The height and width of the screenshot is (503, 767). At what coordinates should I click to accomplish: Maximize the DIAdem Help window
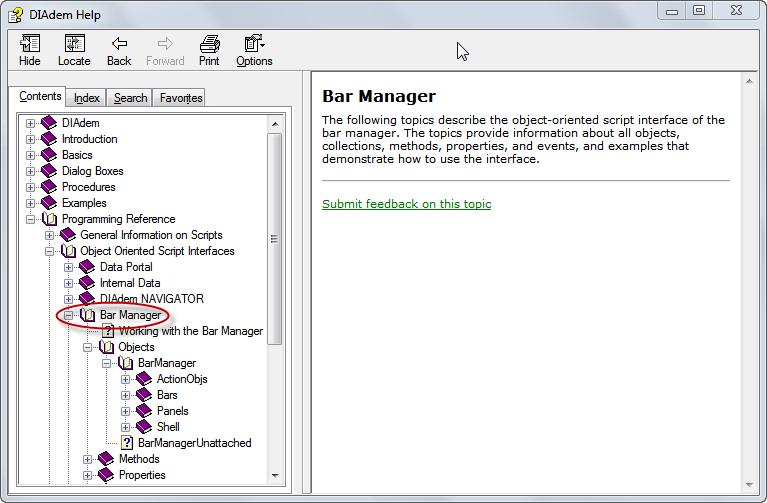click(x=699, y=10)
